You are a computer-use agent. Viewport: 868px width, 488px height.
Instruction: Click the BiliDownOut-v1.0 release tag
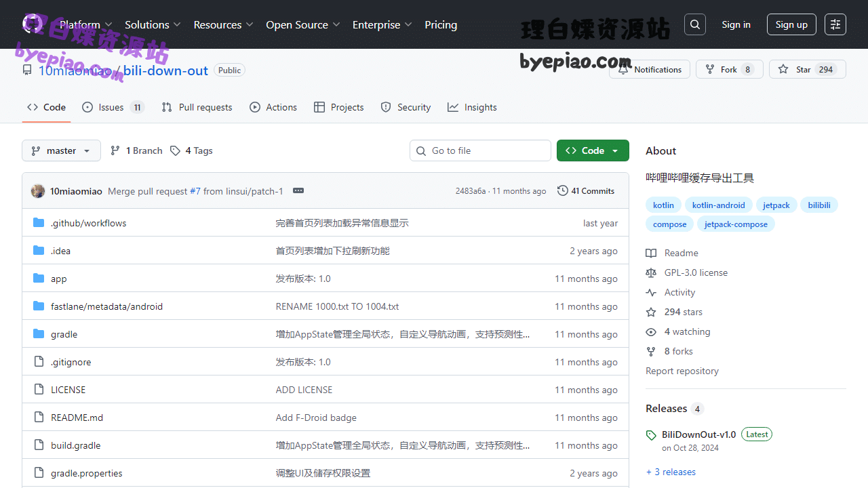tap(698, 434)
